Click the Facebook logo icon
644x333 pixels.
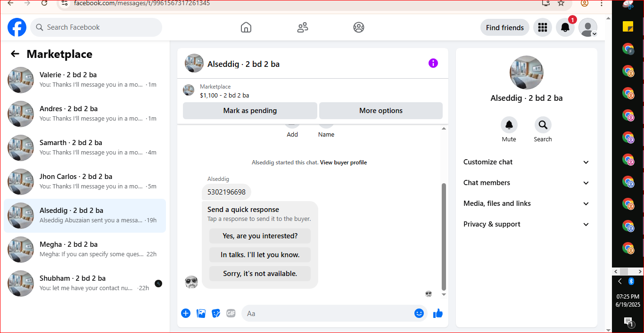[x=17, y=27]
